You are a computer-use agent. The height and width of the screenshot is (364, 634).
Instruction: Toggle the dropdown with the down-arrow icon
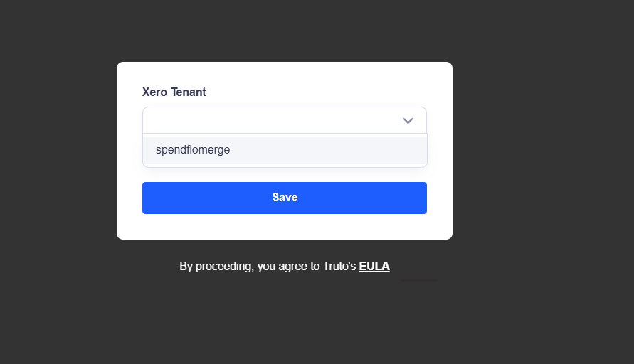pyautogui.click(x=408, y=121)
